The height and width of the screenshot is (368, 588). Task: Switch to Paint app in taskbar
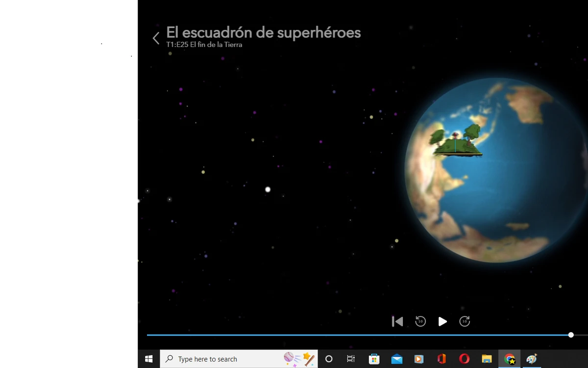click(x=532, y=359)
